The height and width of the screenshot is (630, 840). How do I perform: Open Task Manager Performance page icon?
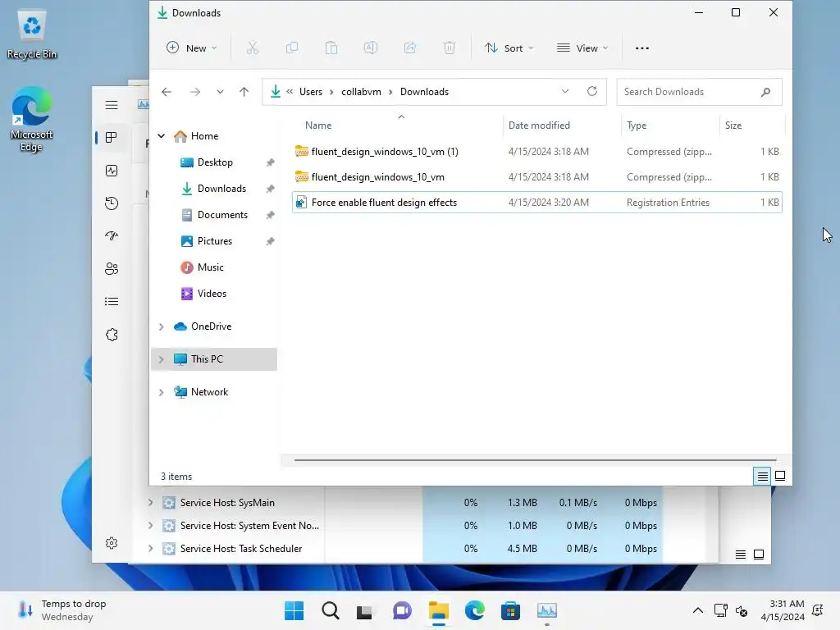coord(112,171)
